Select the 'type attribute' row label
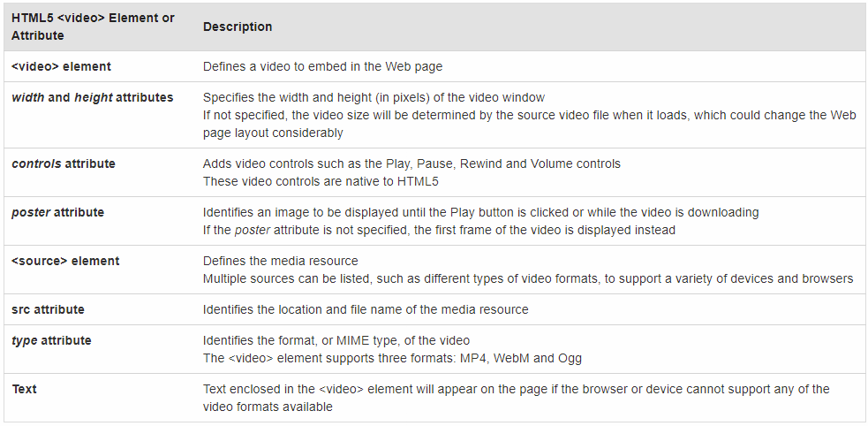Screen dimensions: 868x426 tap(51, 340)
